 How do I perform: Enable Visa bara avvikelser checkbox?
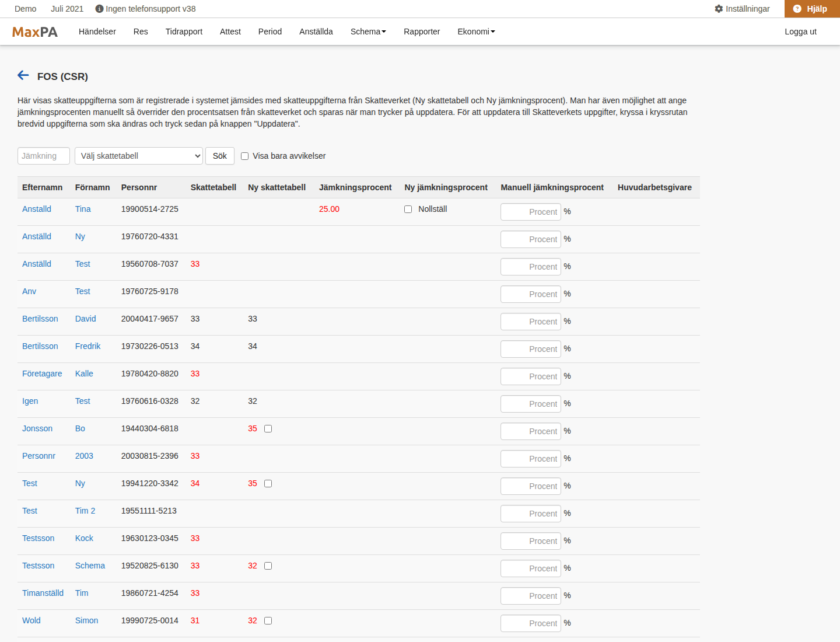245,156
